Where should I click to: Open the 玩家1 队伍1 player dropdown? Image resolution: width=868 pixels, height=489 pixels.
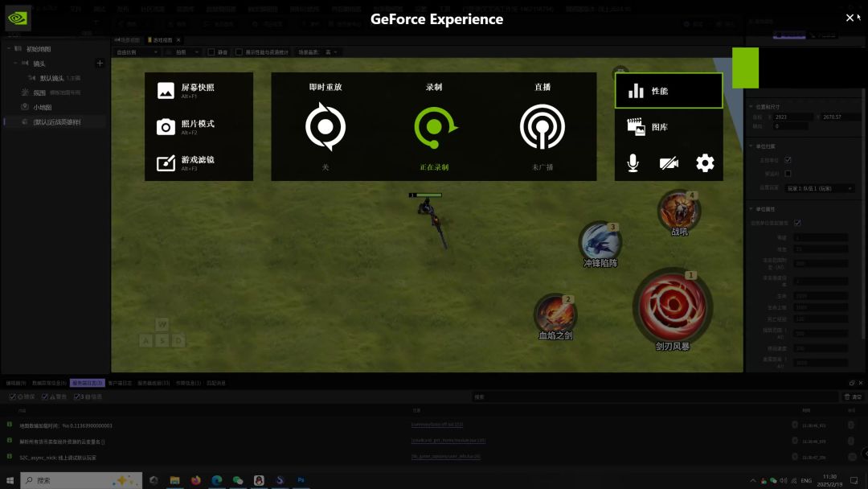[818, 188]
